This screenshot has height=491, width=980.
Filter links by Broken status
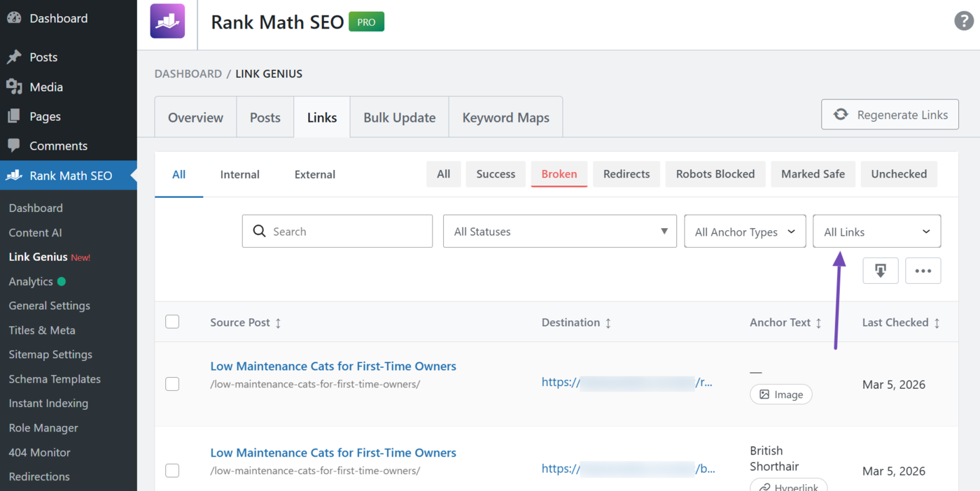pyautogui.click(x=559, y=174)
